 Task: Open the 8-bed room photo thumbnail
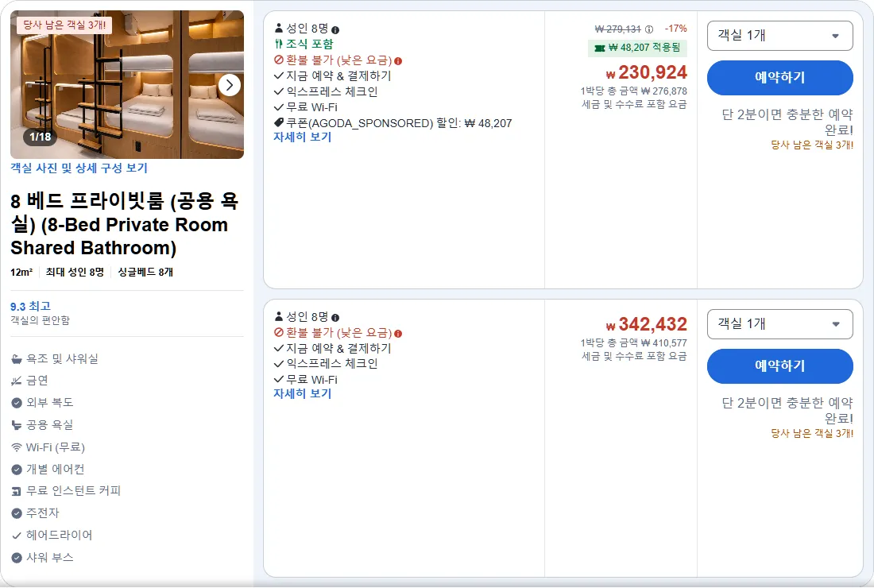pos(127,85)
